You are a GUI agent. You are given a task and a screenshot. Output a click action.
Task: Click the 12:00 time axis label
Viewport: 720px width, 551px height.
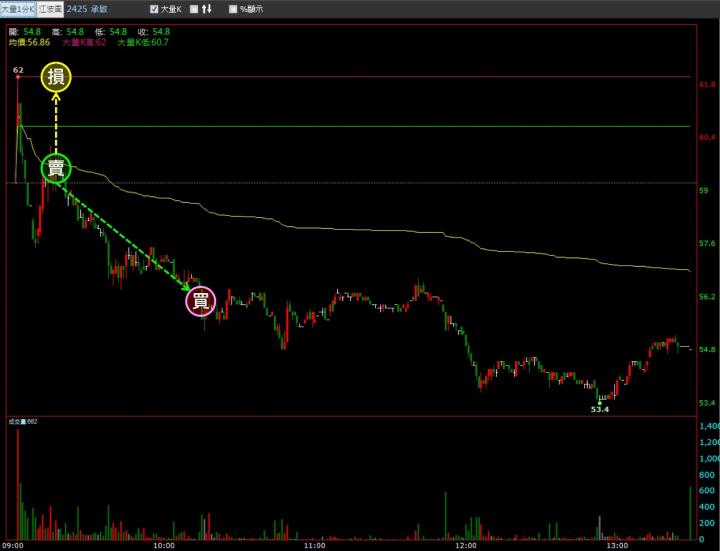(x=466, y=545)
